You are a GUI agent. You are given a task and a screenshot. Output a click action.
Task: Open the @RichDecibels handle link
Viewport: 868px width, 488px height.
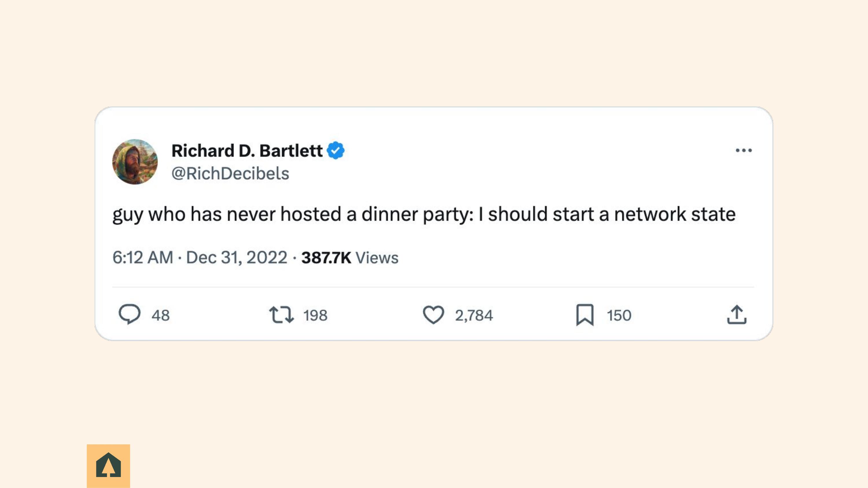230,173
